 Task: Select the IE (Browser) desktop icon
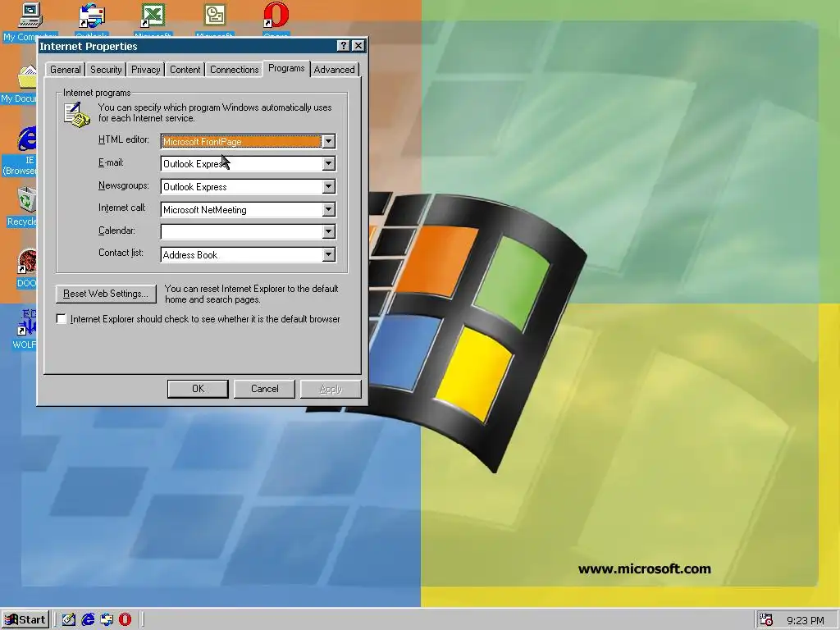27,139
